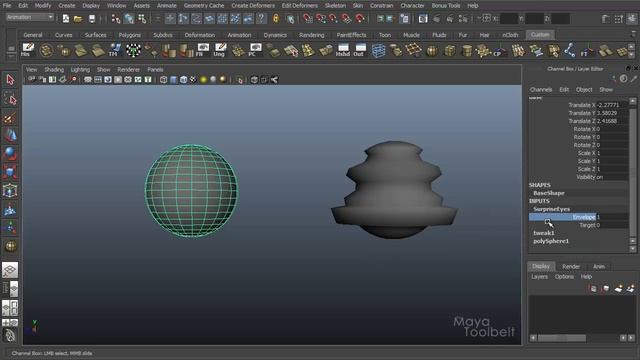Open the Channels menu in Channel Box
640x360 pixels.
541,89
